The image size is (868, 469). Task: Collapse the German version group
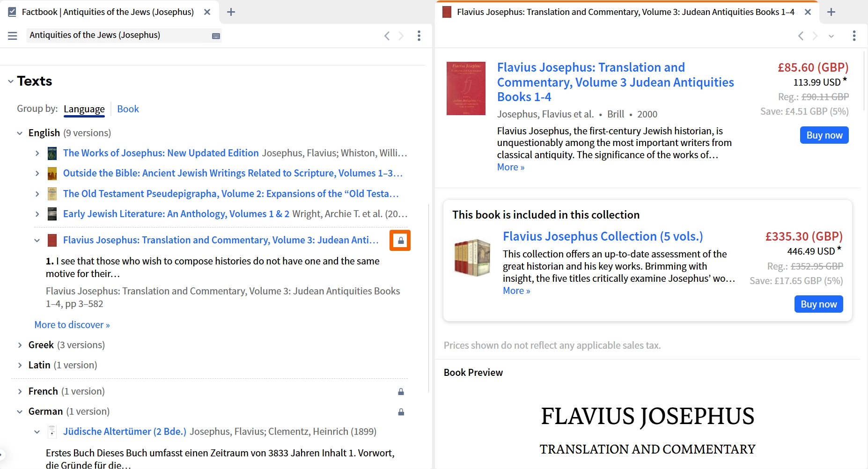pyautogui.click(x=20, y=412)
